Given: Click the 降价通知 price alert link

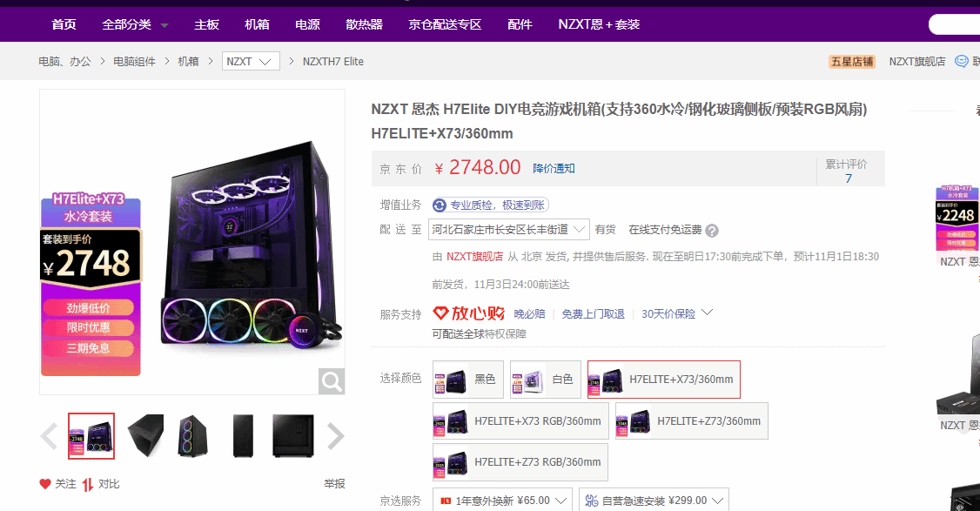Looking at the screenshot, I should point(554,168).
